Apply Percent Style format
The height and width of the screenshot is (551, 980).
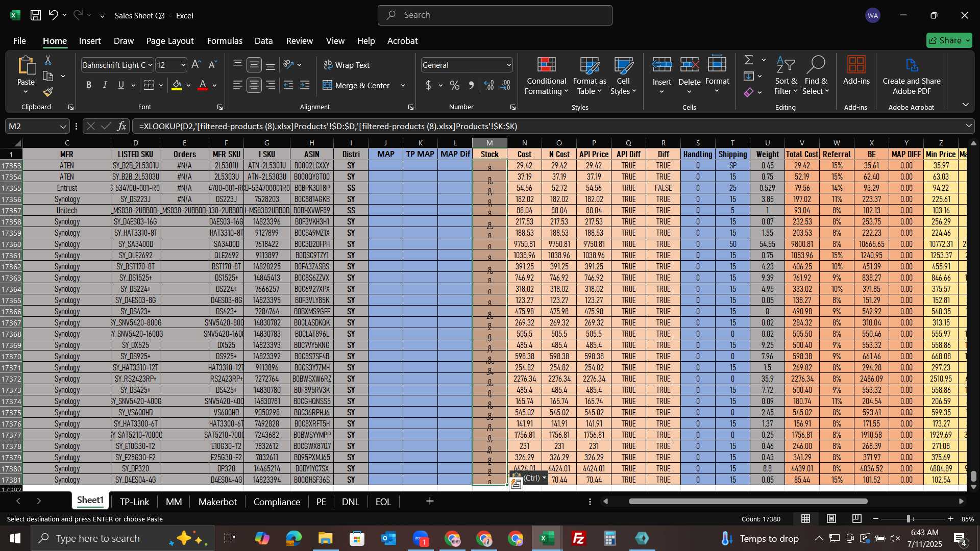(454, 85)
